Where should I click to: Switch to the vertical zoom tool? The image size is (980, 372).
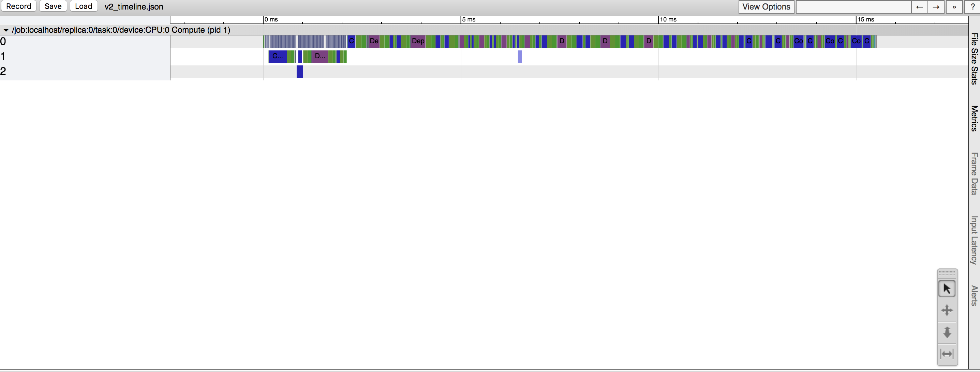947,332
